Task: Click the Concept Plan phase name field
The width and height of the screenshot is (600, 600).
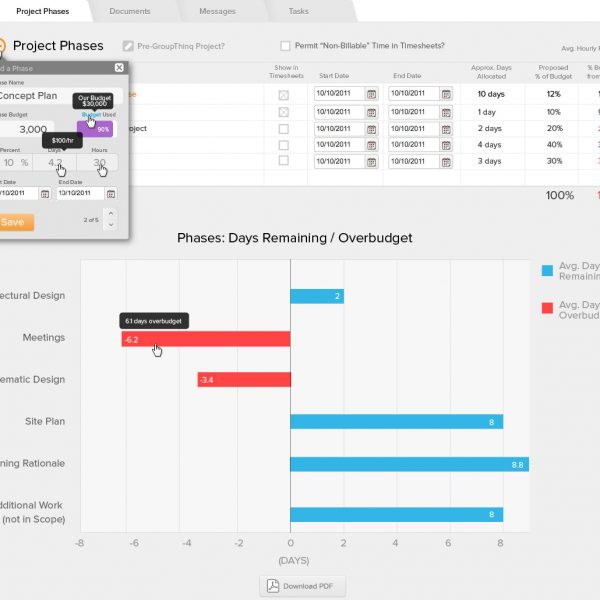Action: click(x=40, y=96)
